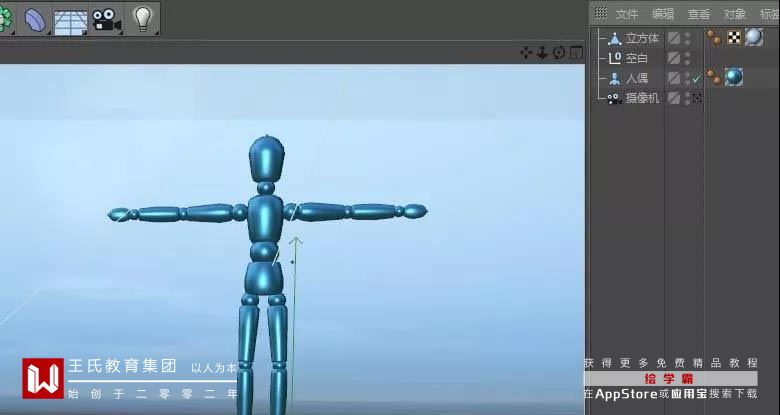Toggle the viewport layout view icon
Screen dimensions: 780x415
click(x=576, y=52)
